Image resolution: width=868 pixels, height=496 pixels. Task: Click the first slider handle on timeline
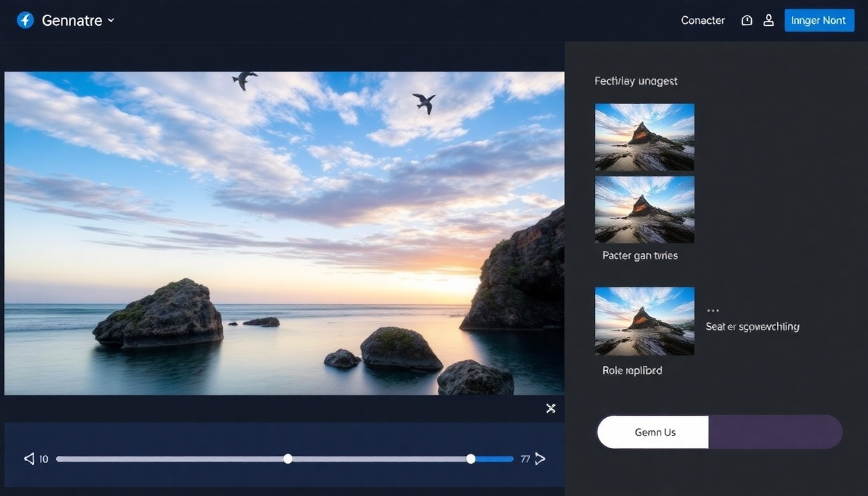288,459
